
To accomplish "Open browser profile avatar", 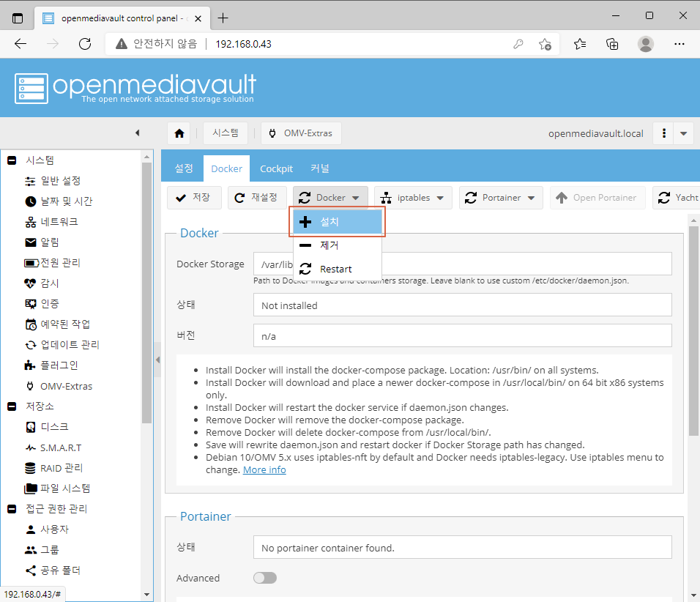I will 646,44.
